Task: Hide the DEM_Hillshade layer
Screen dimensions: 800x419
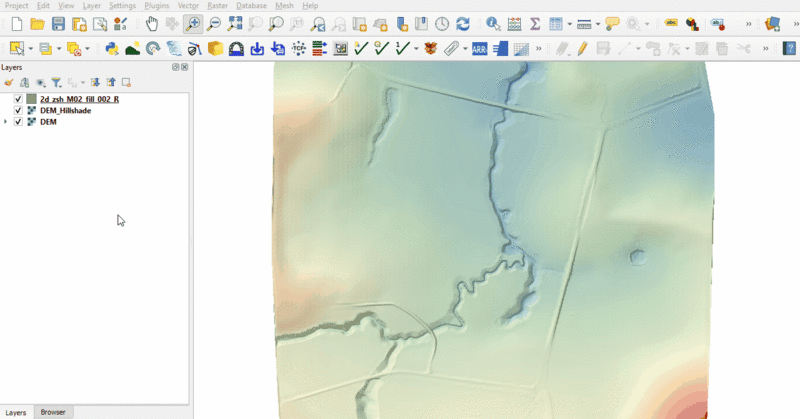Action: click(18, 111)
